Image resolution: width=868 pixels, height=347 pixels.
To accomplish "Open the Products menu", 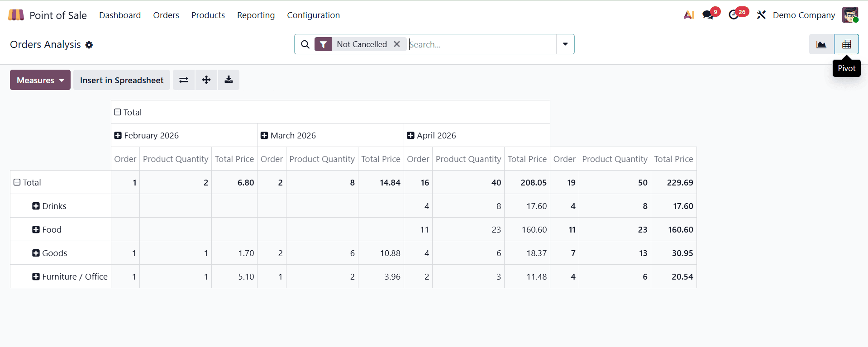I will click(208, 15).
